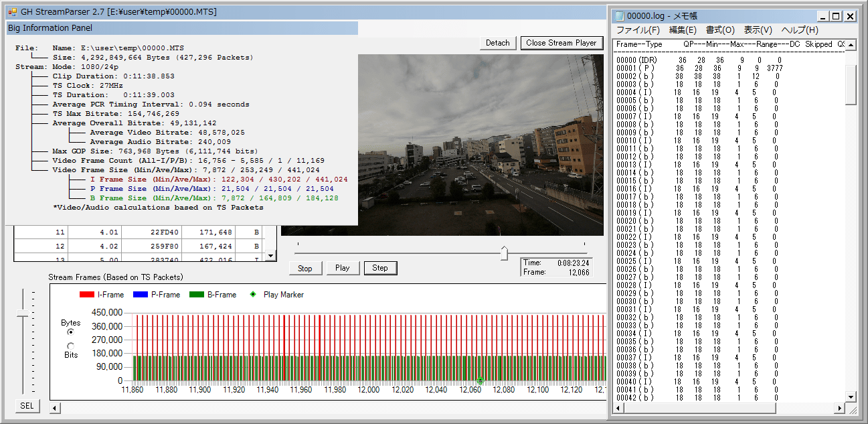This screenshot has height=424, width=868.
Task: Open the 書式(O) menu in Notepad
Action: [720, 30]
